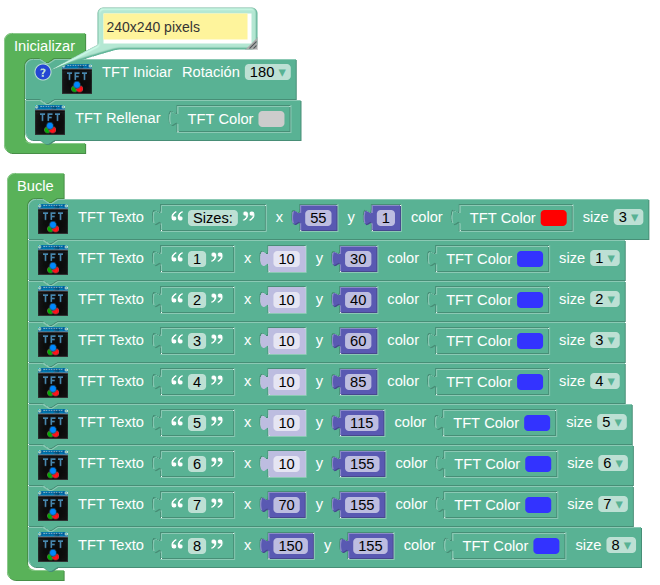Click the TFT icon on TFT Iniciar block
660x585 pixels.
pos(77,79)
